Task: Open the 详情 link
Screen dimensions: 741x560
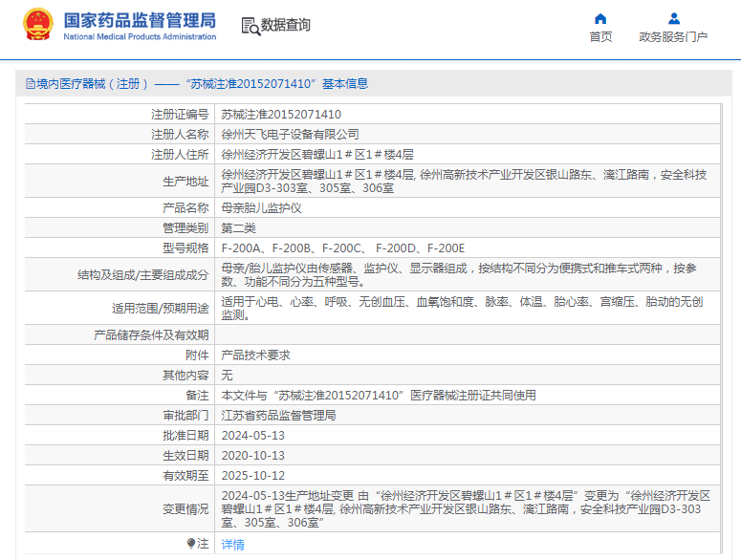Action: (232, 545)
